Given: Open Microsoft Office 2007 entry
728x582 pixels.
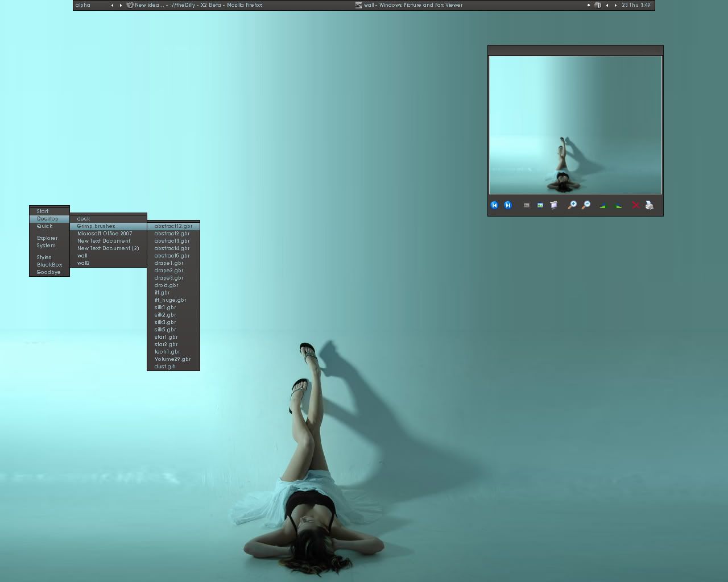Looking at the screenshot, I should 108,234.
